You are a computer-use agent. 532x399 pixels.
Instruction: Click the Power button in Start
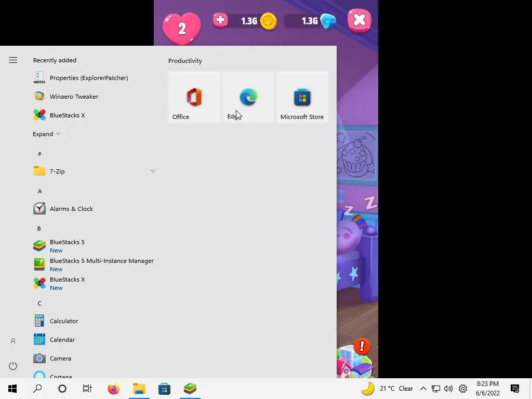pyautogui.click(x=13, y=366)
